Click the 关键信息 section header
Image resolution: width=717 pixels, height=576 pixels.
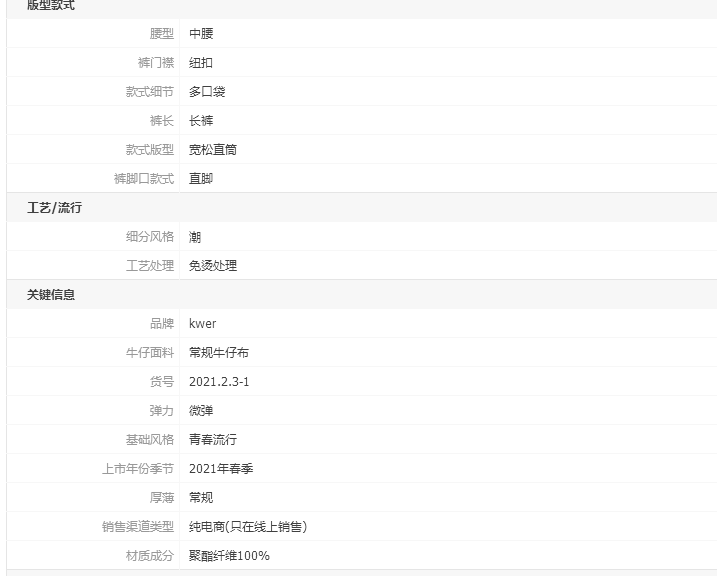tap(51, 295)
